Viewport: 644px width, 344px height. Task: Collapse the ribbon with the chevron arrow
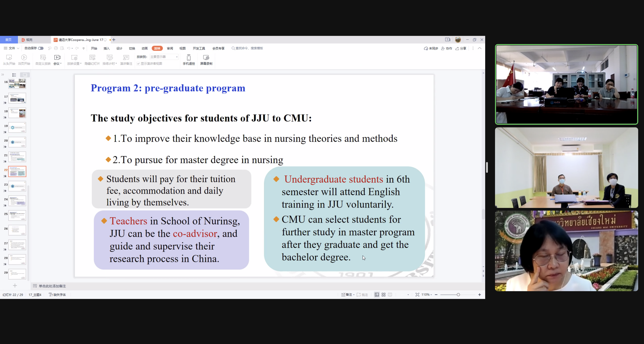(x=480, y=48)
